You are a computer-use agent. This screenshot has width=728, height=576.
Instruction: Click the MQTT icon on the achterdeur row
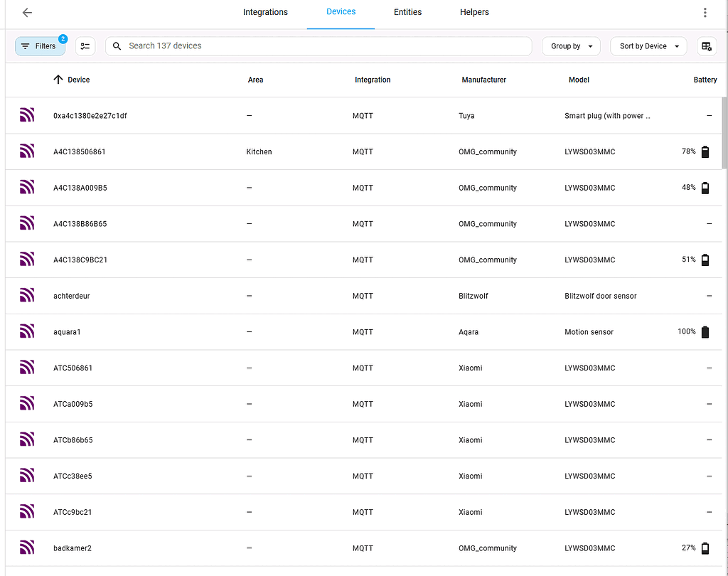[x=26, y=295]
